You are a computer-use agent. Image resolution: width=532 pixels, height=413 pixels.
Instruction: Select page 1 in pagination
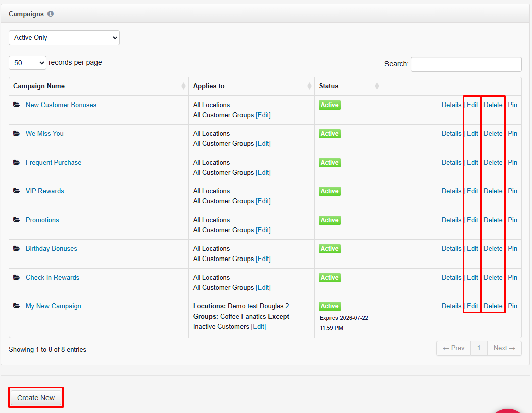tap(479, 348)
